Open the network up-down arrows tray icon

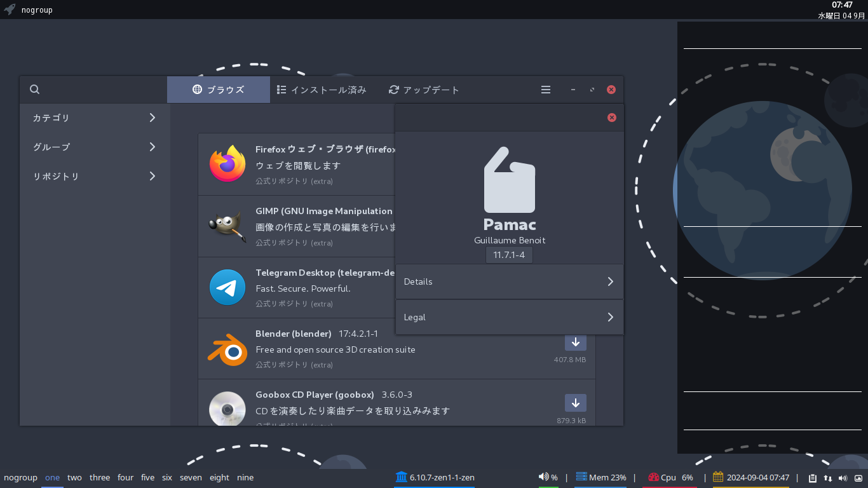pyautogui.click(x=828, y=478)
